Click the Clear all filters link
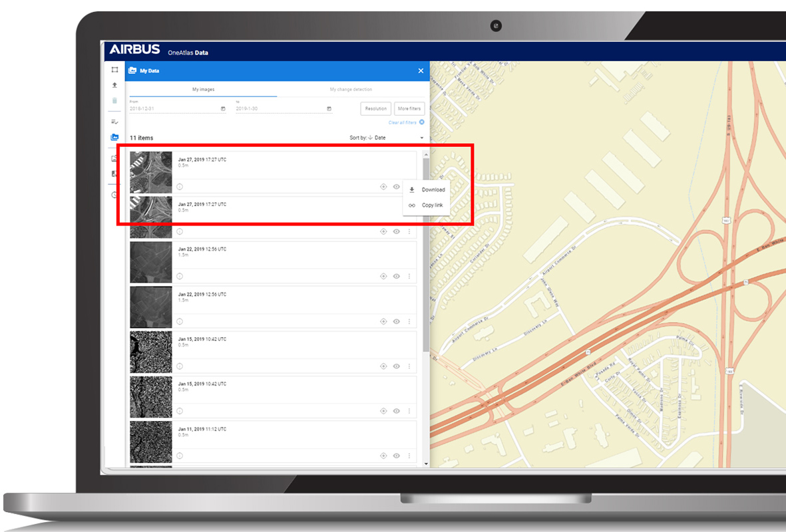This screenshot has width=786, height=532. click(x=403, y=122)
